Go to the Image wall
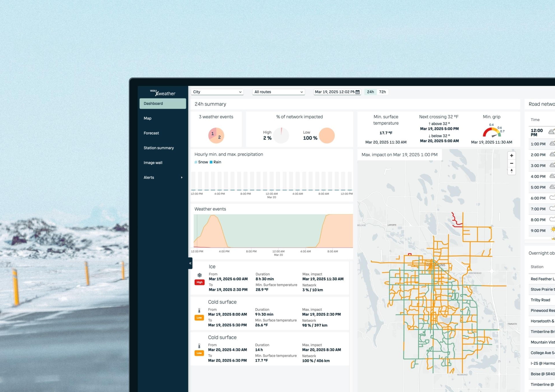 coord(153,163)
